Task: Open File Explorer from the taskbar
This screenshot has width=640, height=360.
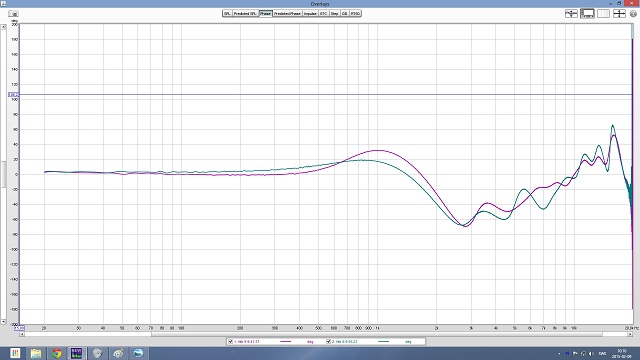Action: click(36, 353)
